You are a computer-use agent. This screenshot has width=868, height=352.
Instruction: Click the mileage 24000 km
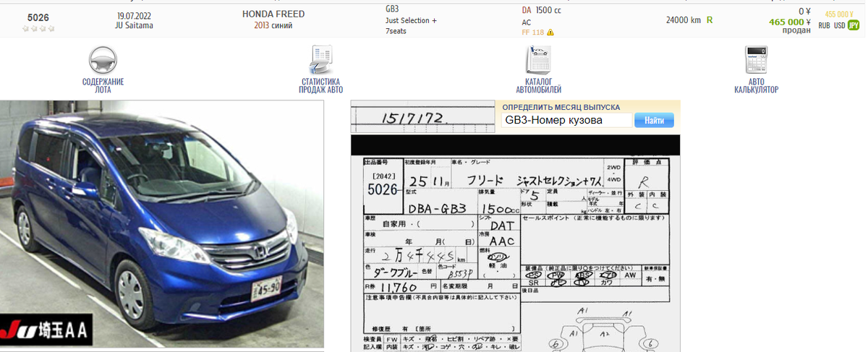(684, 20)
